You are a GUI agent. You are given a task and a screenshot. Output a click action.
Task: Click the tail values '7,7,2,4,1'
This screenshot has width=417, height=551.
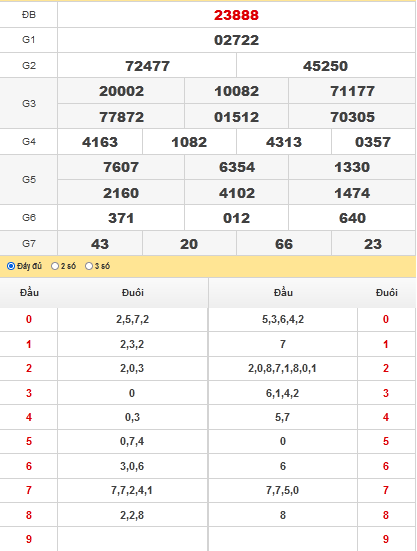(x=132, y=490)
